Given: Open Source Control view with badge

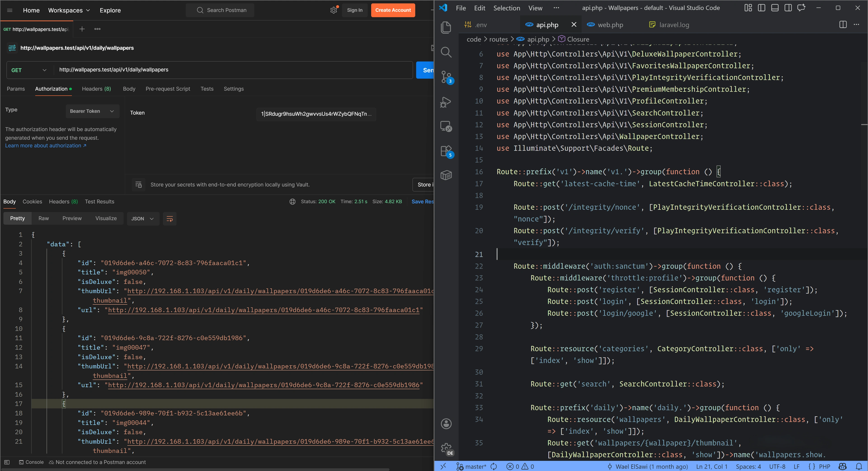Looking at the screenshot, I should click(446, 77).
